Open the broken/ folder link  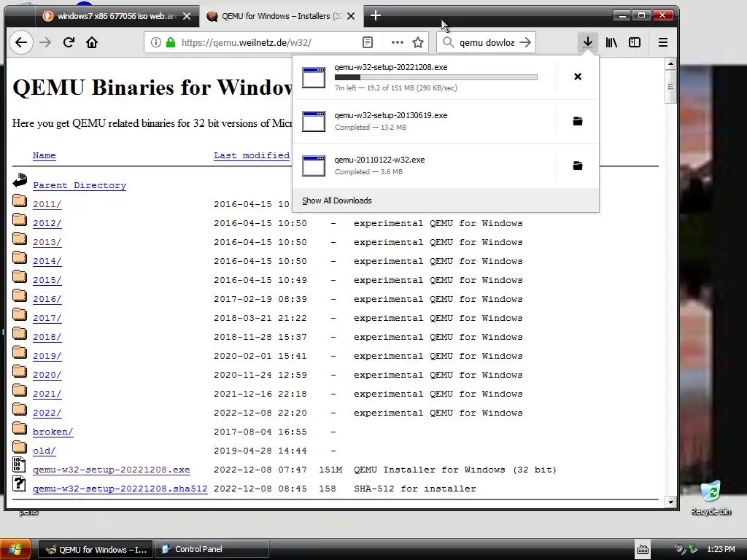point(53,432)
